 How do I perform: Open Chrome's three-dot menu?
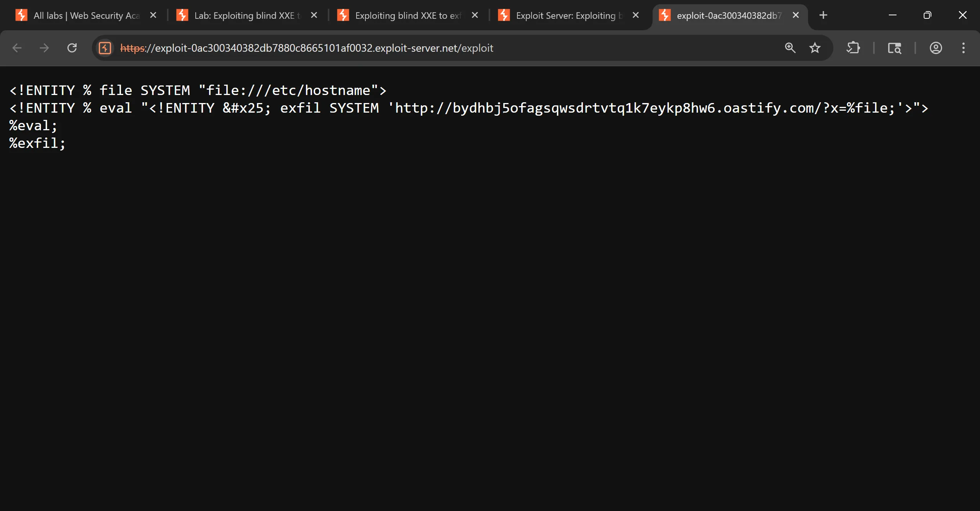click(x=963, y=48)
